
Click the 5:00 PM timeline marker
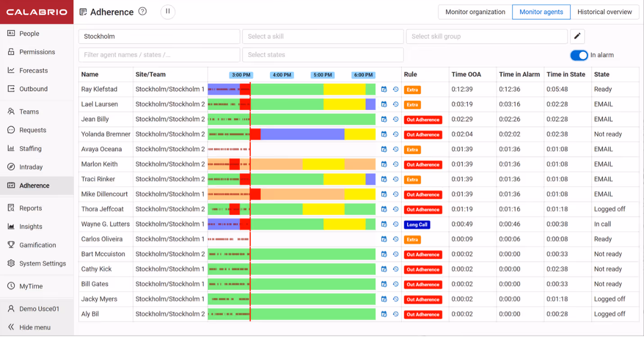coord(322,75)
